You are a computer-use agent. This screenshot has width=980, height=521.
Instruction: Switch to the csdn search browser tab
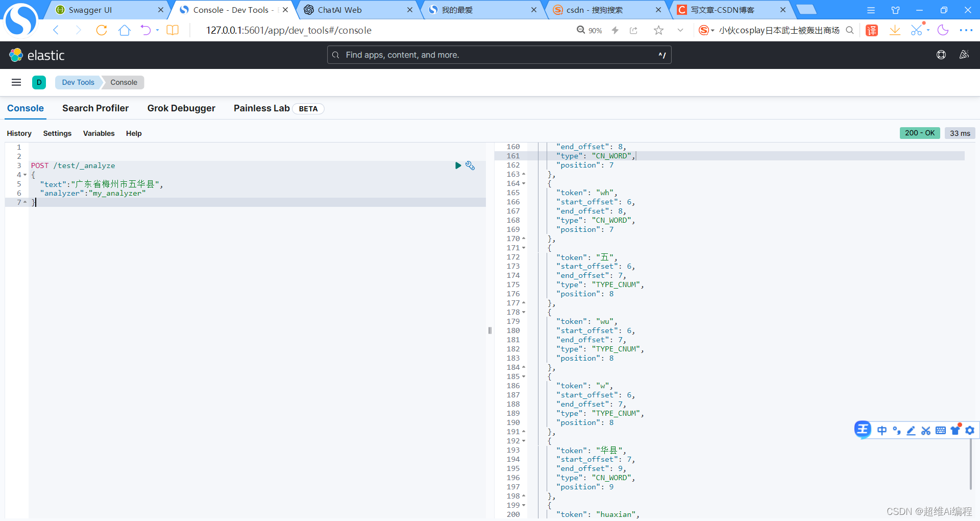606,10
